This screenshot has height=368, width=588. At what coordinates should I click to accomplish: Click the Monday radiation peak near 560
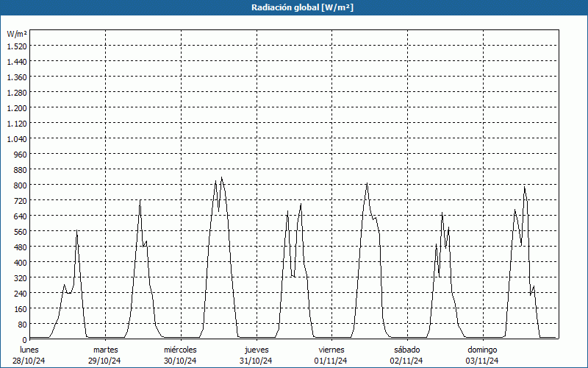[x=77, y=230]
